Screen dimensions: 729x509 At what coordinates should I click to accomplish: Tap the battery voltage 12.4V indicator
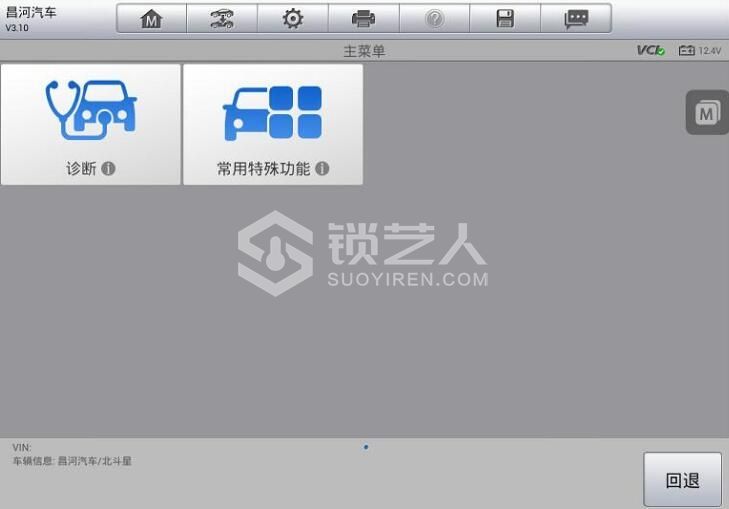coord(700,50)
